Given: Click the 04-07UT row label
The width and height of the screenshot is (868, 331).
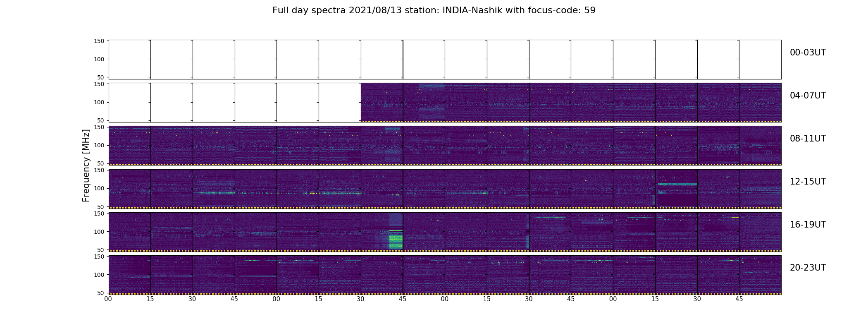Looking at the screenshot, I should point(808,96).
